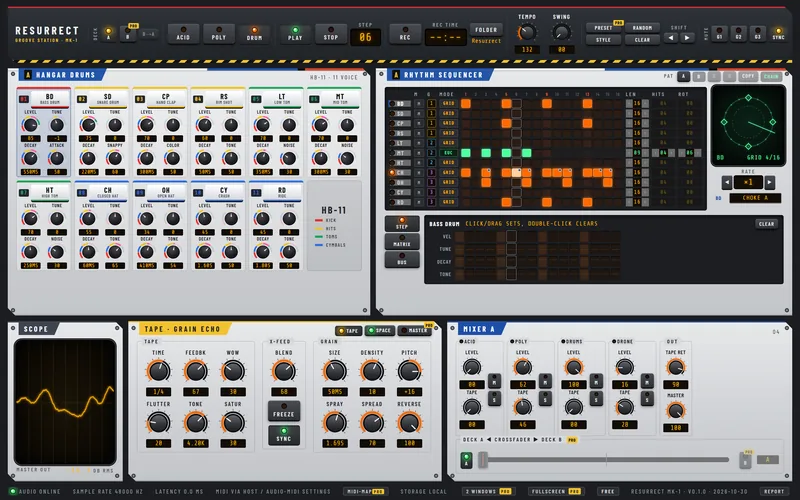Viewport: 800px width, 500px height.
Task: Select the MT mid tom voice card
Action: [x=334, y=133]
